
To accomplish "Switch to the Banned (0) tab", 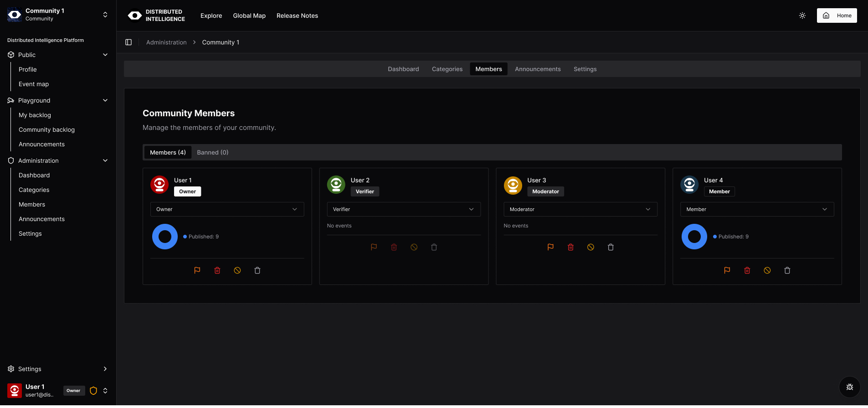I will point(212,152).
